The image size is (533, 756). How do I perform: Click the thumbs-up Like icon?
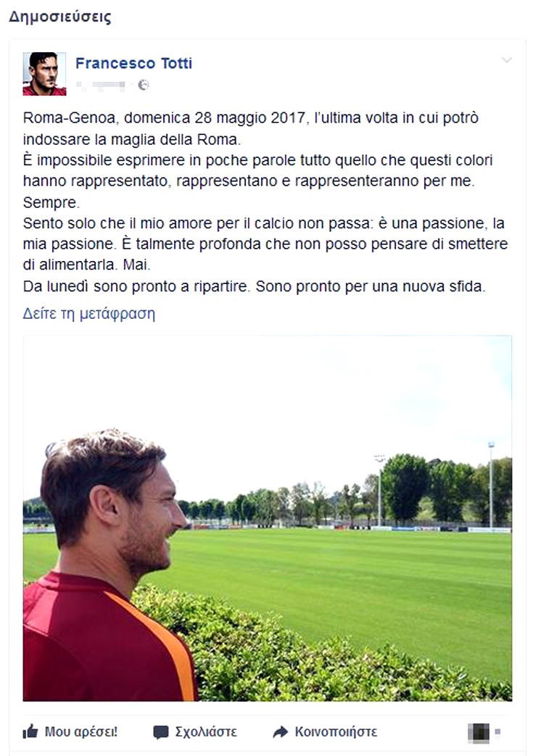click(x=30, y=731)
